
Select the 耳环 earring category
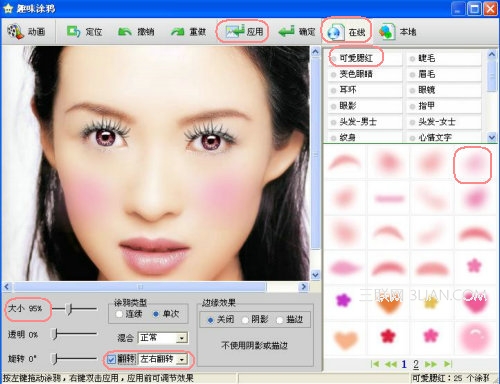(x=365, y=90)
